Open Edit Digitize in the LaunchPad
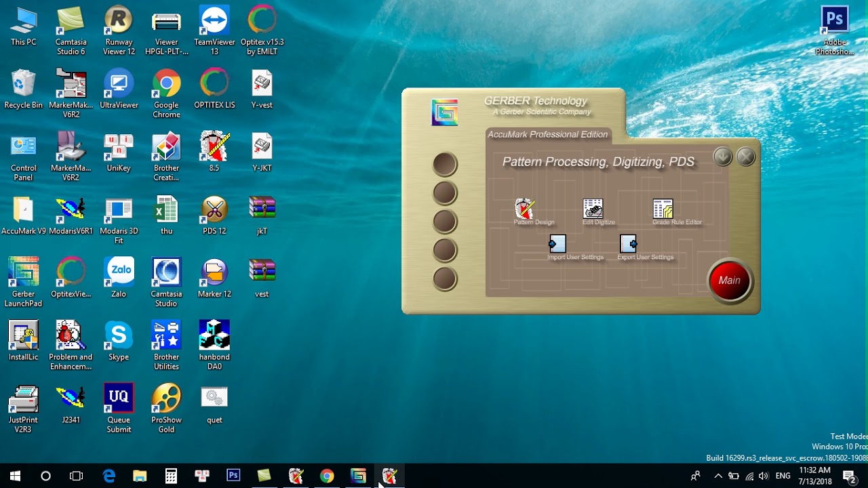This screenshot has width=868, height=488. coord(593,208)
